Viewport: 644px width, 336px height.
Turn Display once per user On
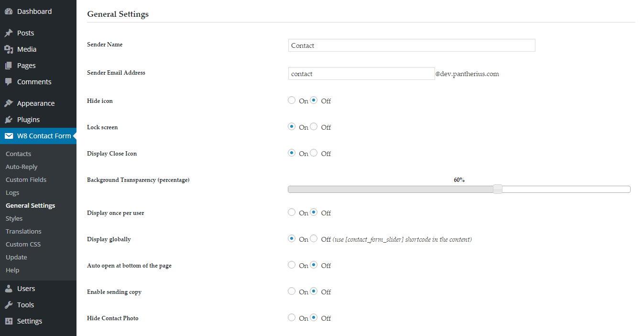[x=292, y=213]
